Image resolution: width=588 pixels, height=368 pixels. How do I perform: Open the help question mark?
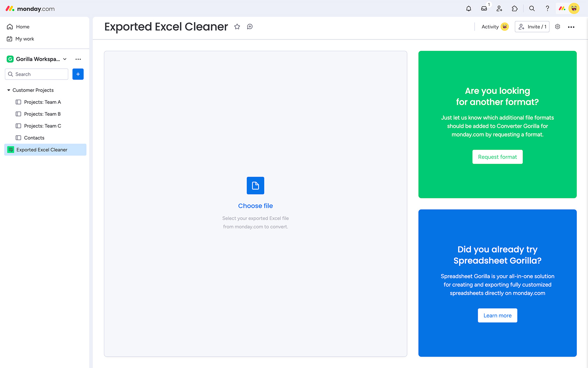547,8
